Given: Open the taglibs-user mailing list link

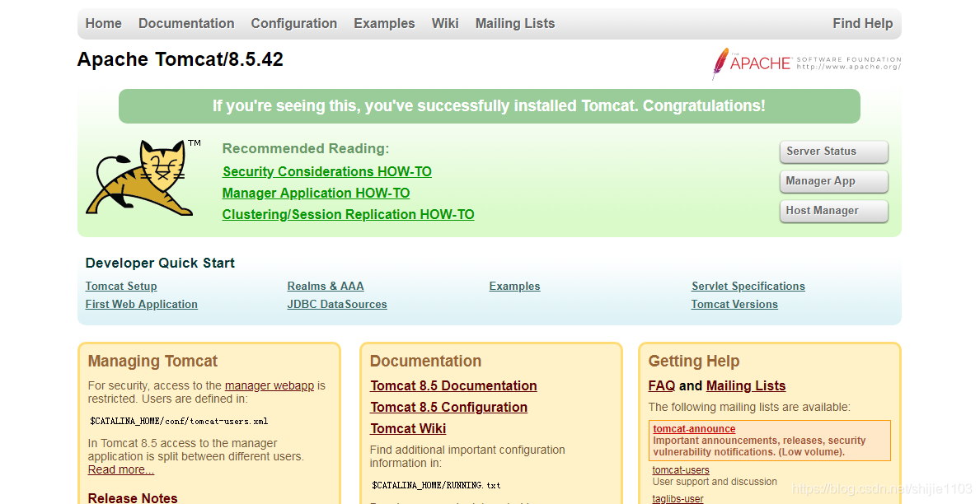Looking at the screenshot, I should (678, 499).
